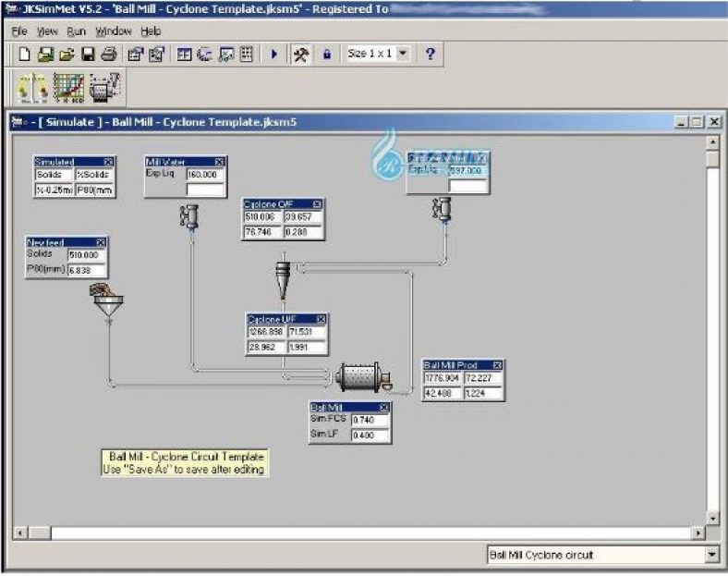The height and width of the screenshot is (576, 728).
Task: Select the simulate mode mill-cyclone icon
Action: click(105, 88)
